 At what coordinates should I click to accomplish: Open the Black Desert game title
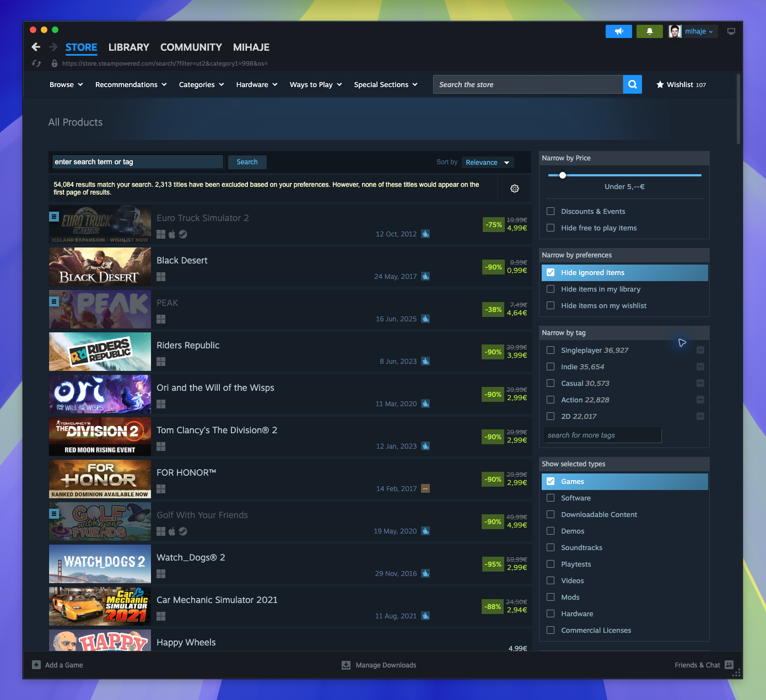coord(182,260)
